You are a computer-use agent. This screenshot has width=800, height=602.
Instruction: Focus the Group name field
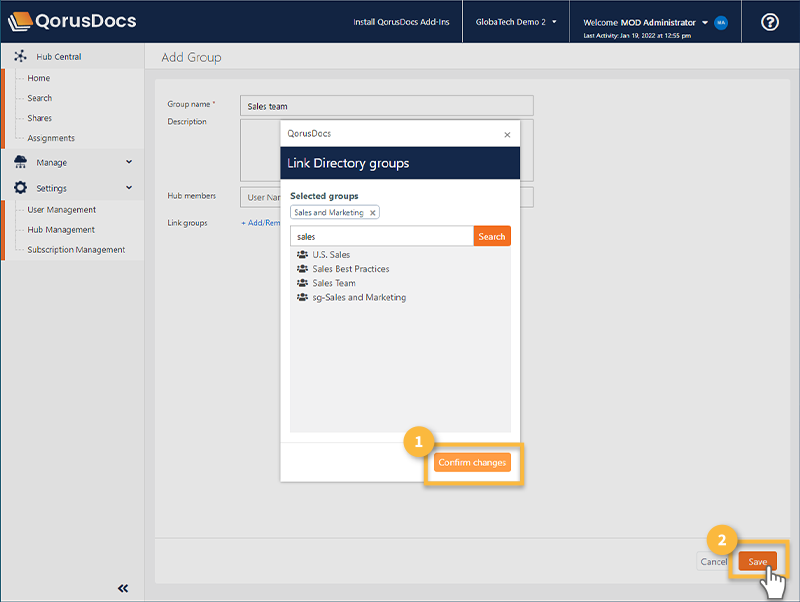pos(387,106)
